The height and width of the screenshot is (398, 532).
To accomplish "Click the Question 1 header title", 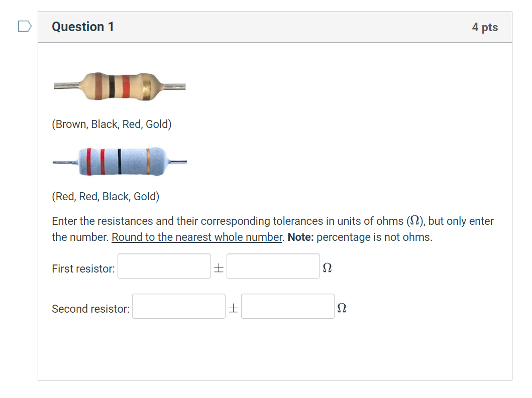I will point(82,27).
